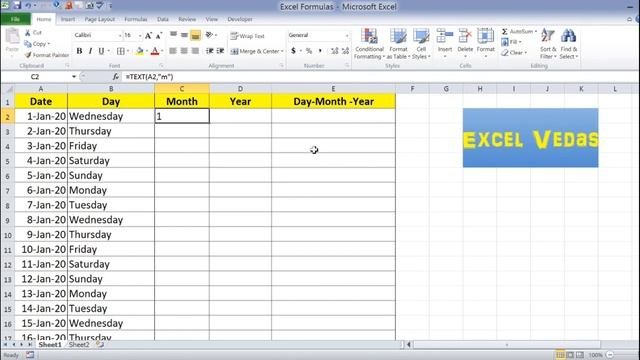Click the Wrap Text button
640x360 pixels.
point(247,36)
